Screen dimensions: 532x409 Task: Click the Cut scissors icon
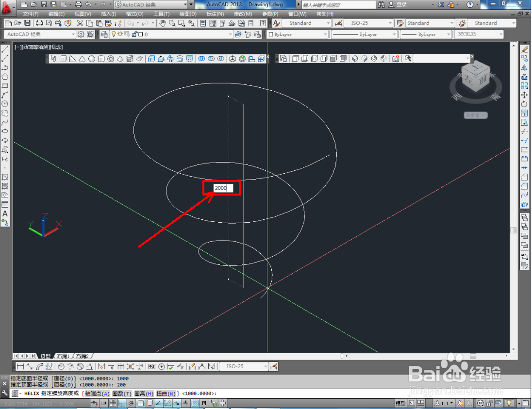point(80,23)
